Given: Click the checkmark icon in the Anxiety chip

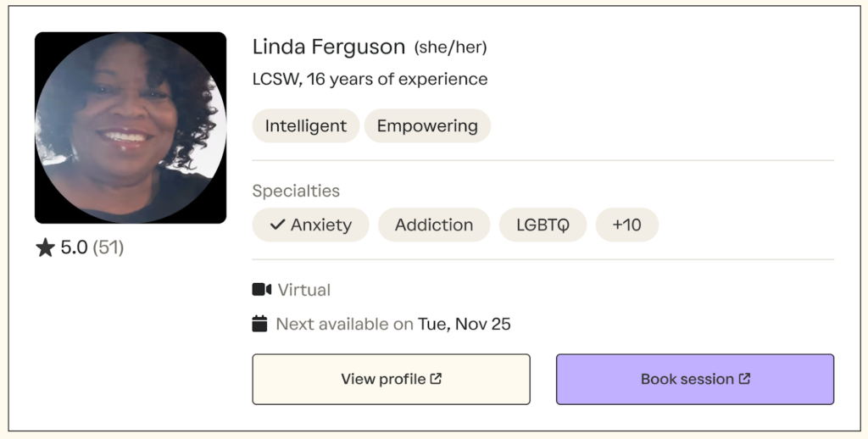Looking at the screenshot, I should click(x=276, y=225).
